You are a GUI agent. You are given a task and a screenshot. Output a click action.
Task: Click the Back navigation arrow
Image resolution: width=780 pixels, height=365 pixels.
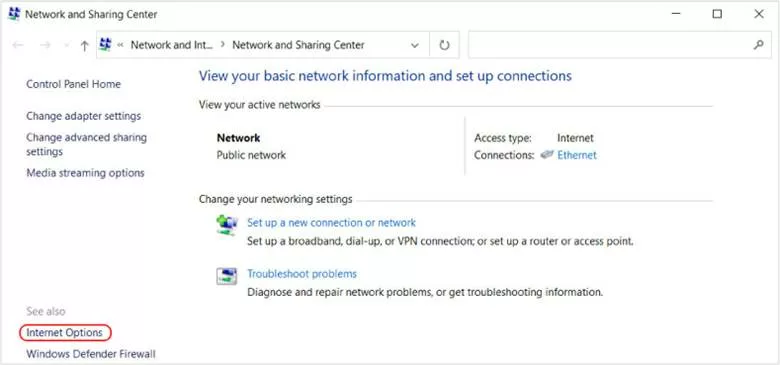[x=18, y=45]
